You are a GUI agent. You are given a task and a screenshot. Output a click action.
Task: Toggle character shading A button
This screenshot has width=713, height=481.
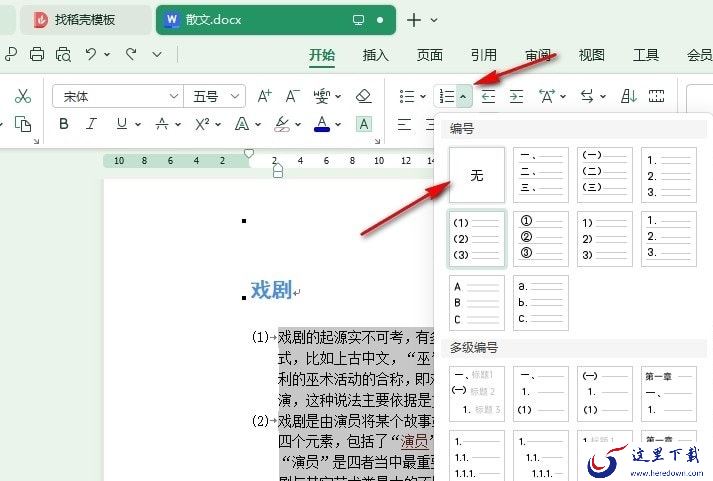coord(364,124)
